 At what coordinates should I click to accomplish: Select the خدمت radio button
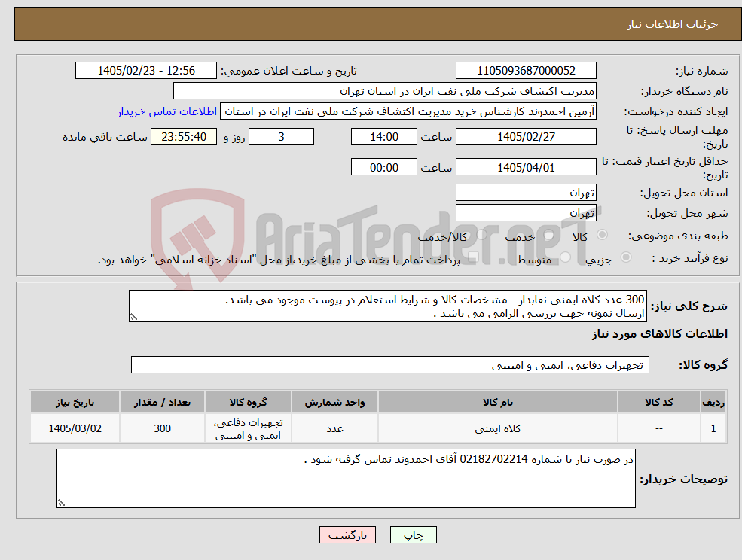(549, 235)
